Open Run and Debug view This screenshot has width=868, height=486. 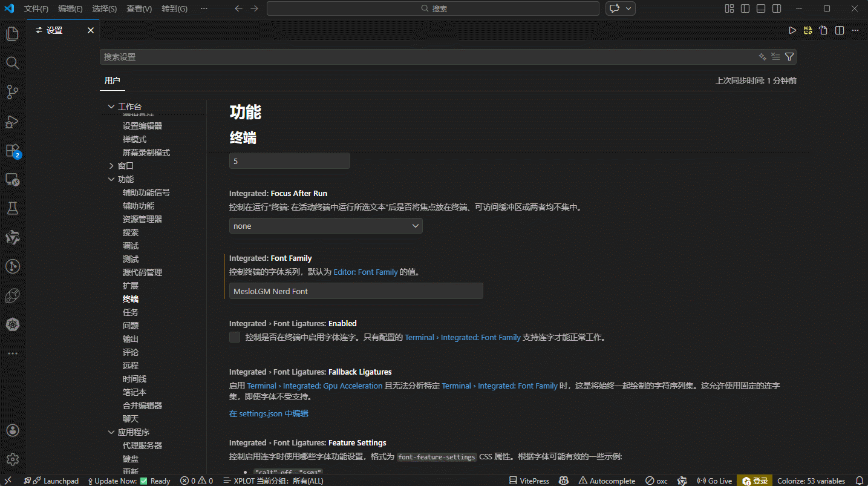click(x=12, y=122)
